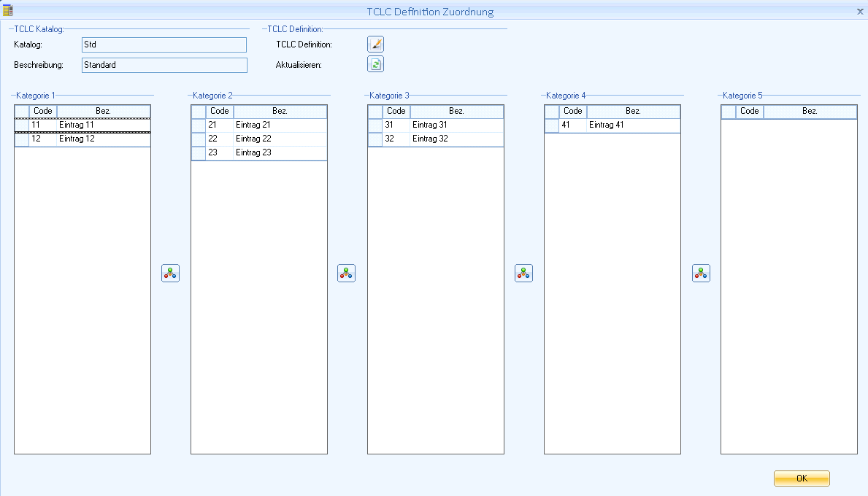The image size is (868, 496).
Task: Click Bez. column header in Kategorie 1
Action: point(104,111)
